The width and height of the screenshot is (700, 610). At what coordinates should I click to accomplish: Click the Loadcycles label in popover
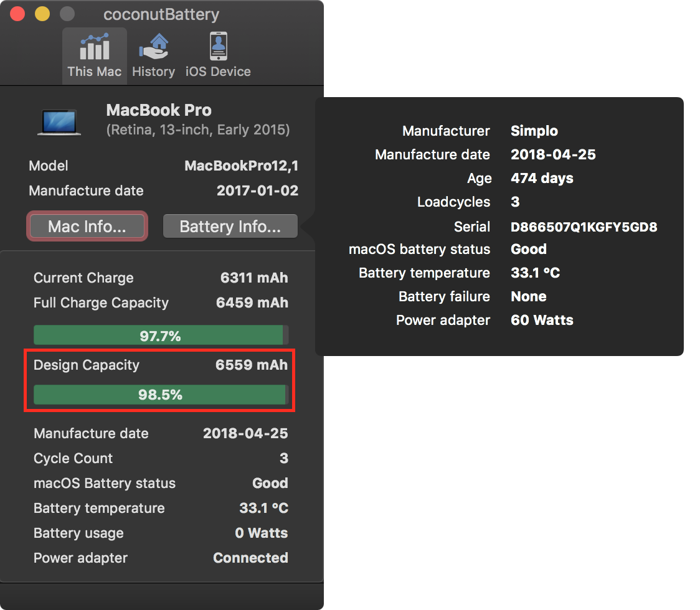click(453, 202)
